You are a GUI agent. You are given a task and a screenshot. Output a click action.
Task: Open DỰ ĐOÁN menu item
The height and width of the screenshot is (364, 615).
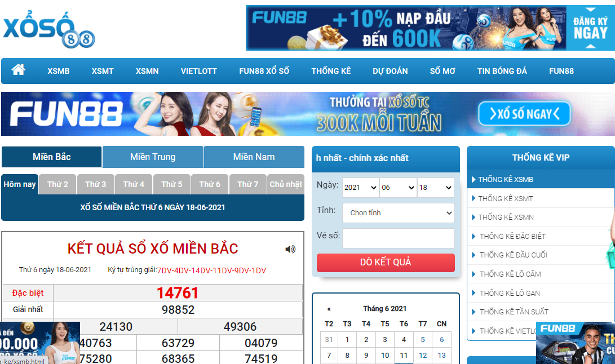coord(390,71)
